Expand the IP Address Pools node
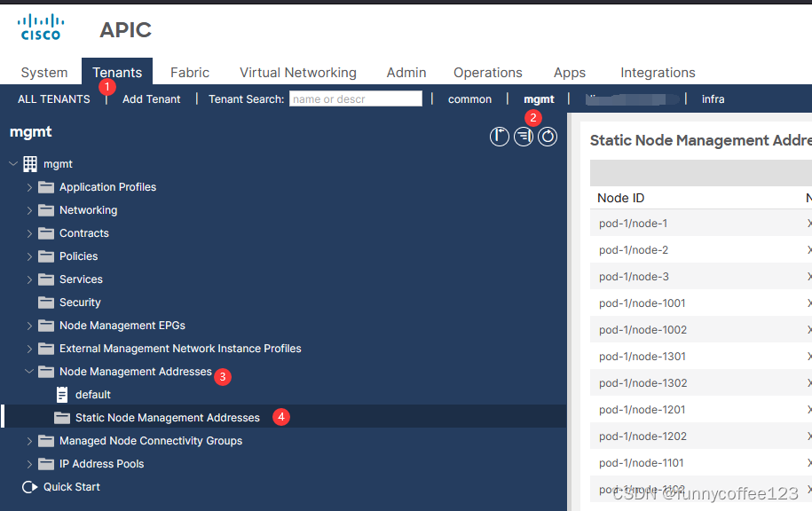The height and width of the screenshot is (511, 812). [29, 464]
